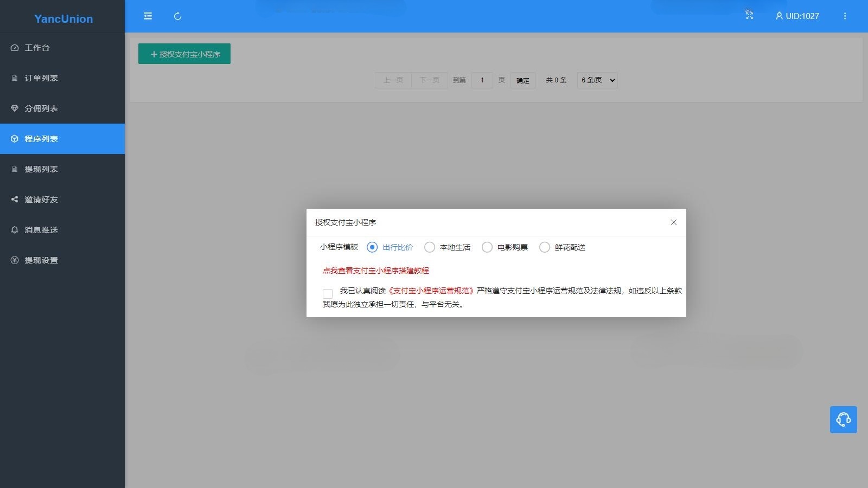Collapse the sidebar with the hamburger icon
The width and height of the screenshot is (868, 488).
click(x=147, y=16)
